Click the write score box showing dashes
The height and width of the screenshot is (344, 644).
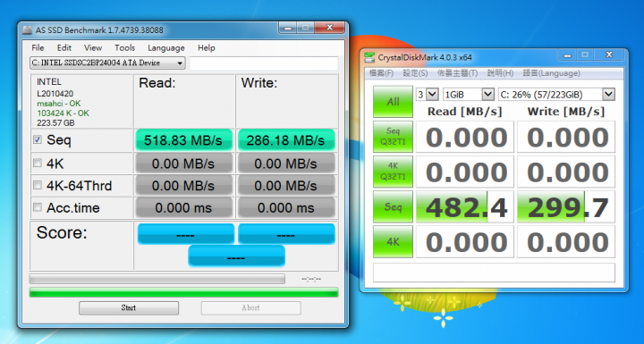click(x=287, y=234)
